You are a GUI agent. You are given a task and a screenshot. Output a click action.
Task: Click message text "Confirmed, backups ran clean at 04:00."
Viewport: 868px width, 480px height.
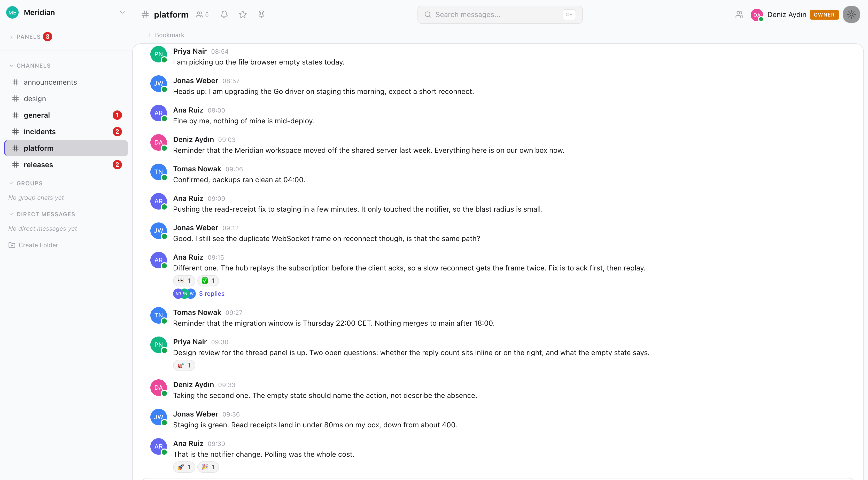pyautogui.click(x=239, y=180)
